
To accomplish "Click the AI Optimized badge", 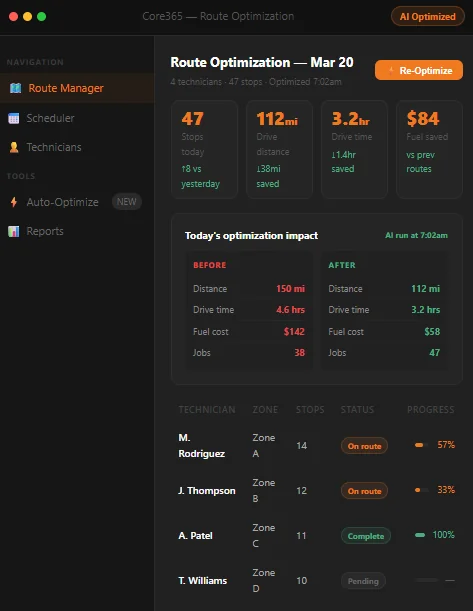I will coord(427,17).
